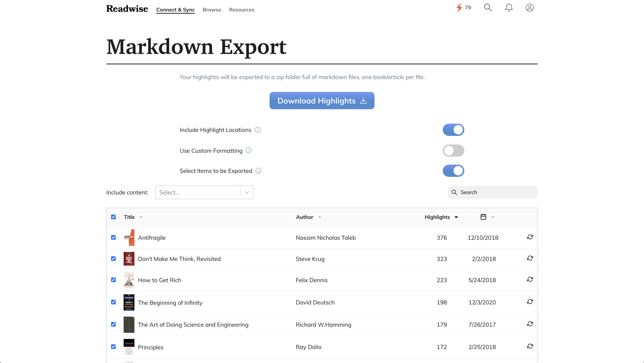Click Principles book cover thumbnail

coord(129,347)
